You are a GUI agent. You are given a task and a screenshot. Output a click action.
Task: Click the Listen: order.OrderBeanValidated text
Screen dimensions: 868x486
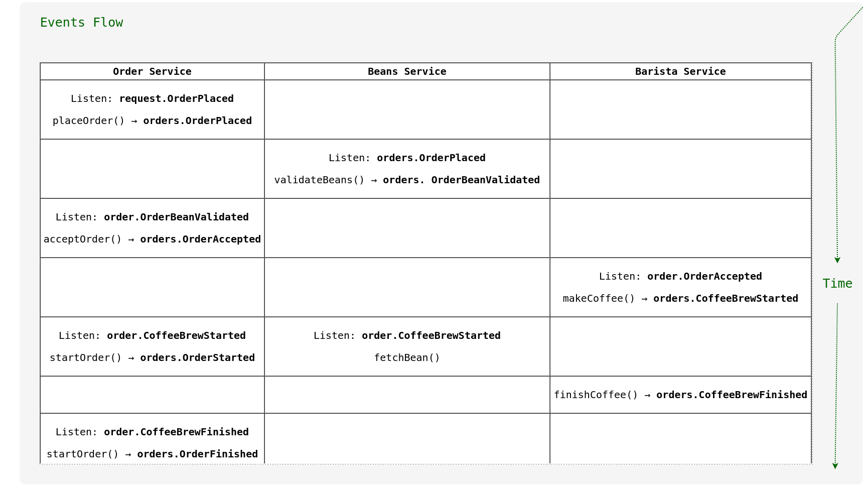tap(152, 217)
